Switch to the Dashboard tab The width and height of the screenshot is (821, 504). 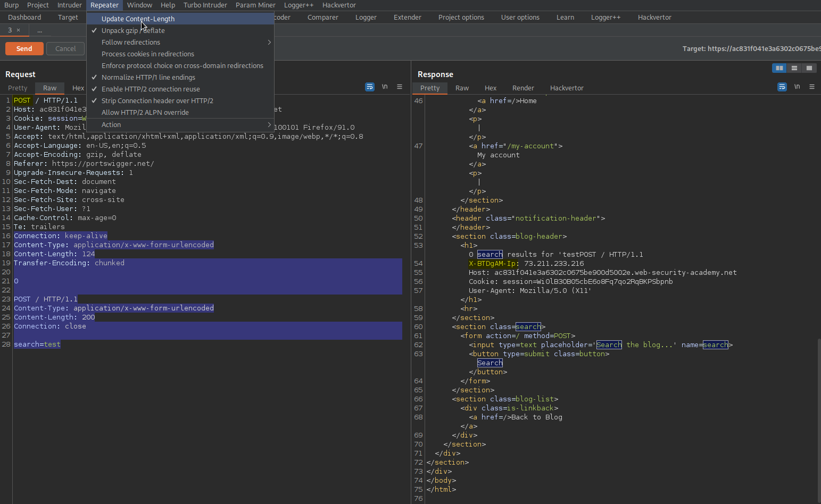24,17
